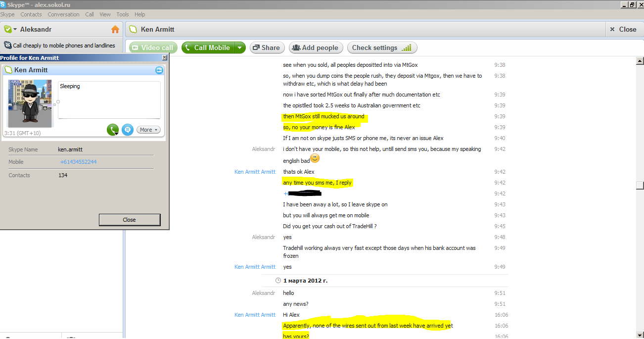Open Ken Armitt's avatar picture

31,103
